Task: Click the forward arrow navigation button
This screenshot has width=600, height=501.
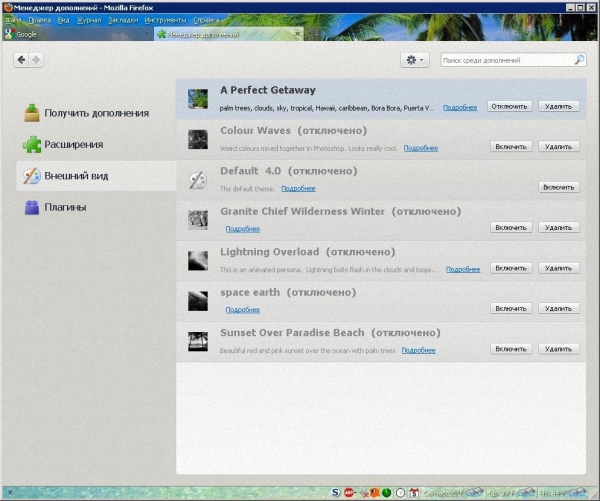Action: pyautogui.click(x=37, y=60)
